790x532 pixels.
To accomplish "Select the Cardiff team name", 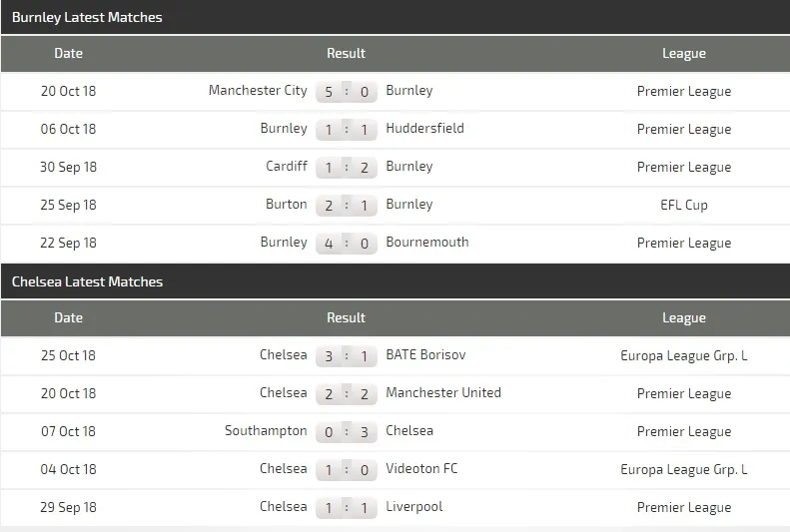I will pyautogui.click(x=287, y=167).
